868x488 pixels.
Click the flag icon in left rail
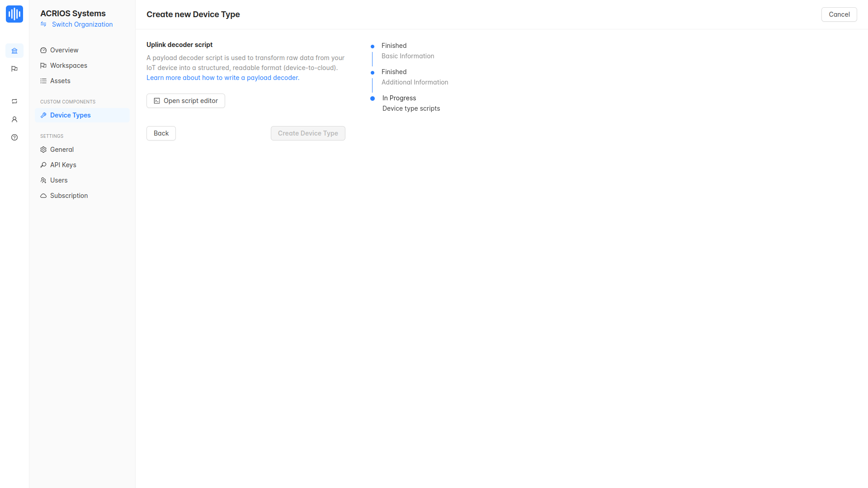[14, 69]
